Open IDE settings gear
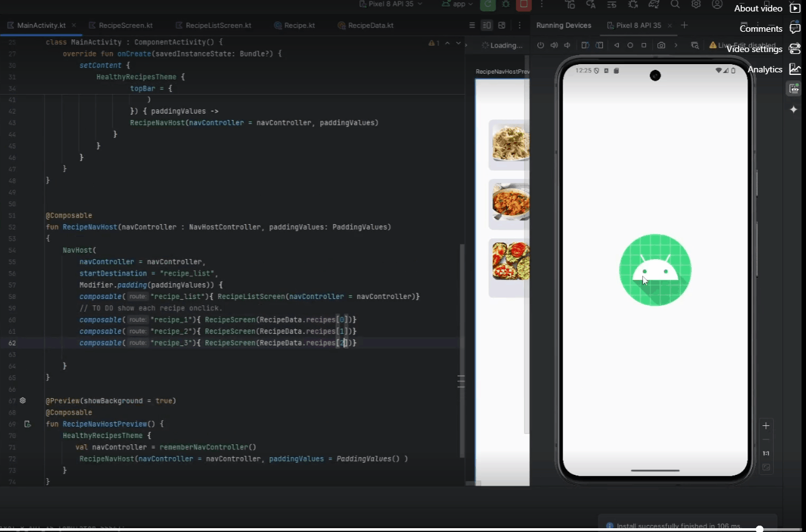 coord(696,4)
